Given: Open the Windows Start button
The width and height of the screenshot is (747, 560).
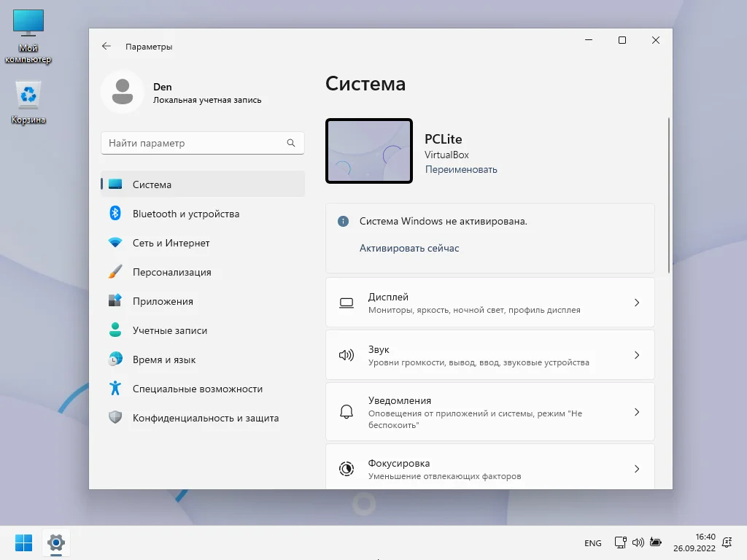Looking at the screenshot, I should [24, 542].
